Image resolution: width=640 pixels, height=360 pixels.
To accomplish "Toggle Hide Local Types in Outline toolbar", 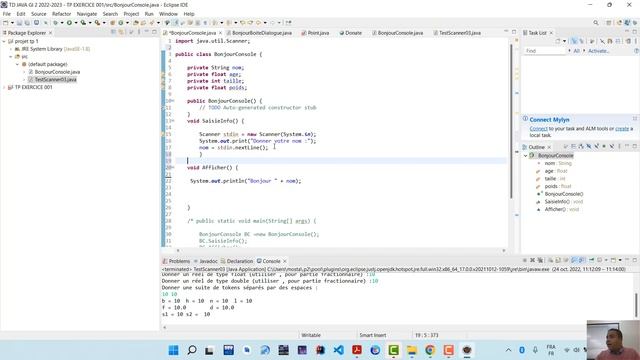I will point(612,147).
